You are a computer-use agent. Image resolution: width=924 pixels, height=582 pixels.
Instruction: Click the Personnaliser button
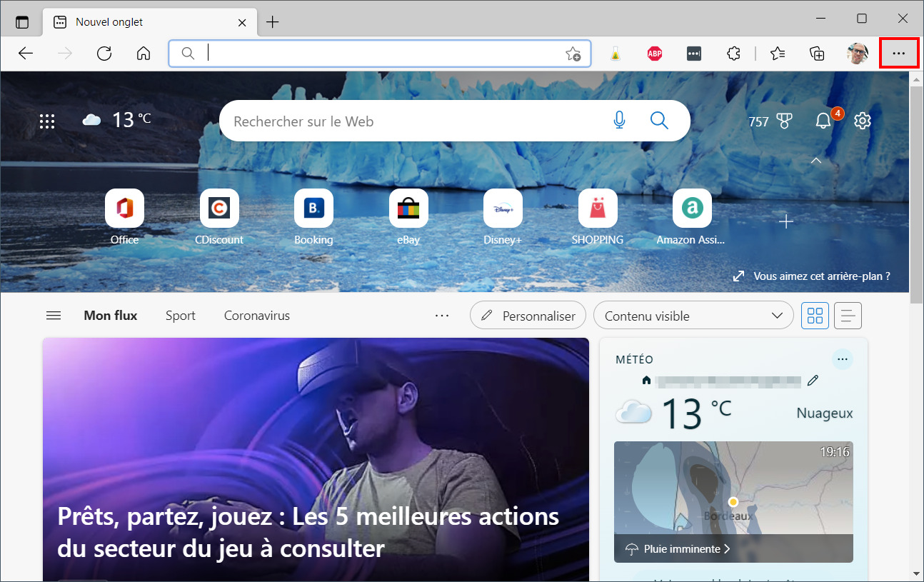click(528, 316)
